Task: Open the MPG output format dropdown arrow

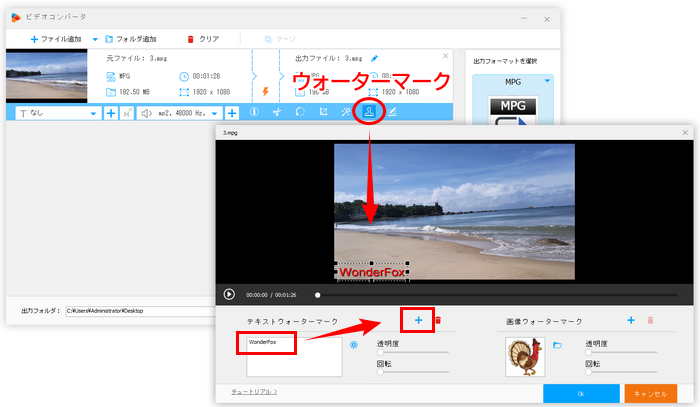Action: [547, 81]
